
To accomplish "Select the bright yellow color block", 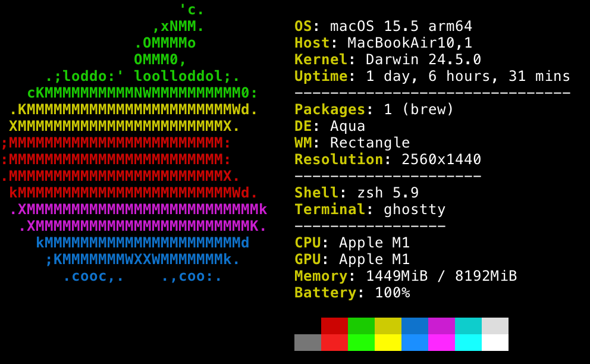I will [x=388, y=343].
